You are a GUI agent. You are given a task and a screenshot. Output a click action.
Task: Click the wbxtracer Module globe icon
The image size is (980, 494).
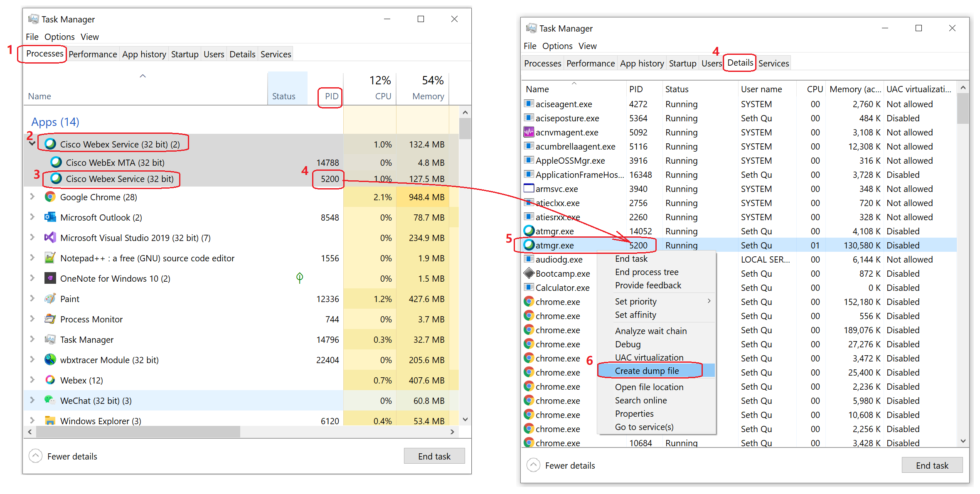click(50, 360)
